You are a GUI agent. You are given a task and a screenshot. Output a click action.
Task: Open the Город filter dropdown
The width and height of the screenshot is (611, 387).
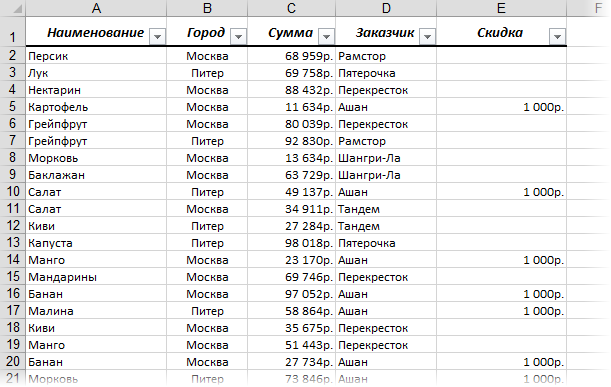[238, 37]
